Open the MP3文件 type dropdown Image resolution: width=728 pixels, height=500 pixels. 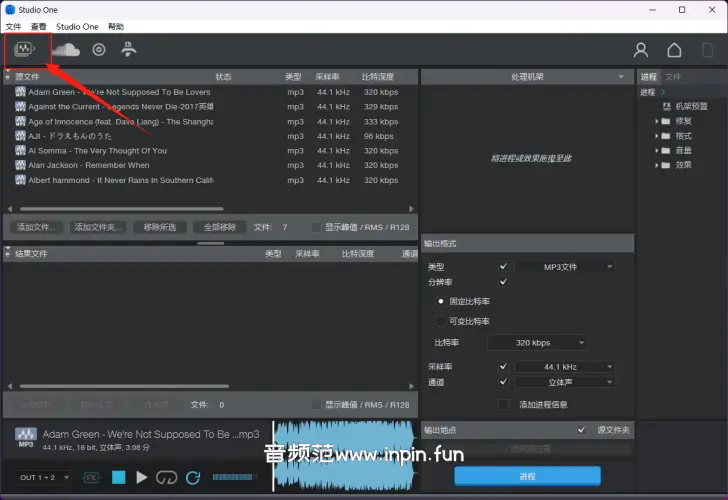[x=565, y=267]
